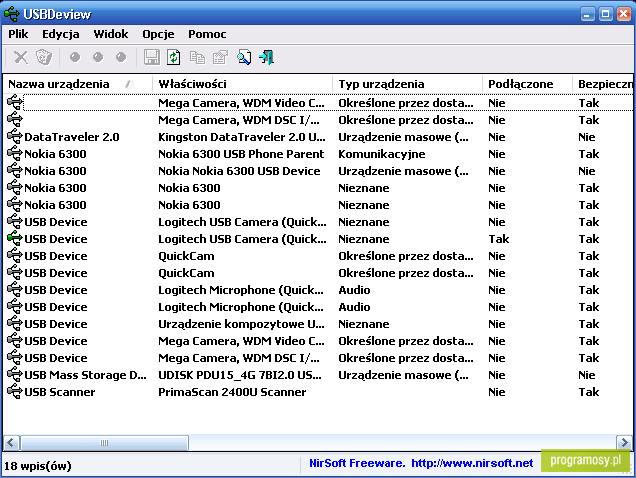
Task: Select PrimaScan 2400U Scanner cell
Action: pos(232,392)
